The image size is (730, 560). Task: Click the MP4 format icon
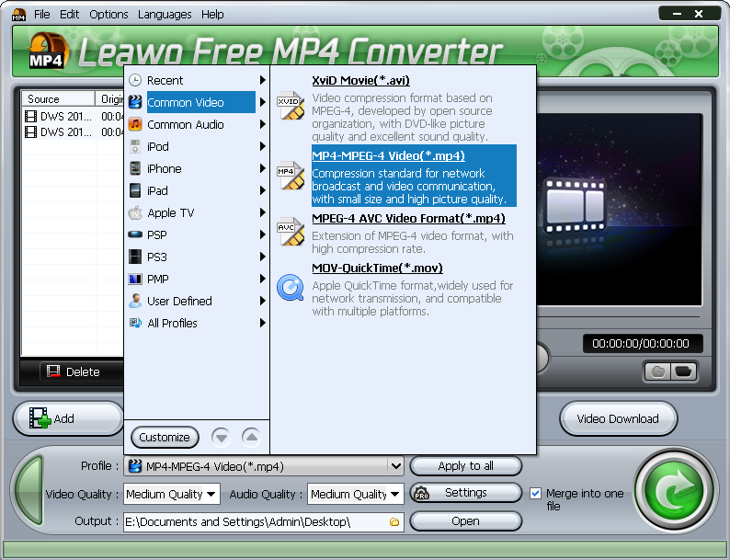tap(290, 176)
